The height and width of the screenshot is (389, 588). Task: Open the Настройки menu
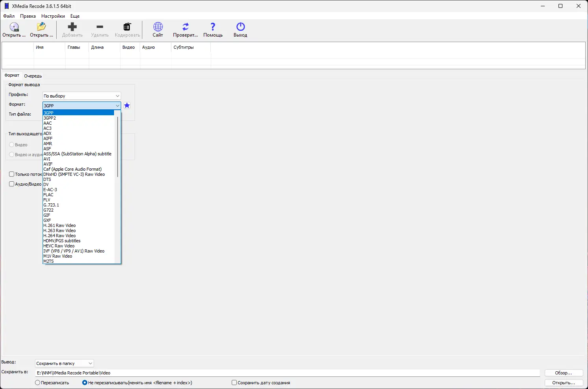click(x=53, y=16)
